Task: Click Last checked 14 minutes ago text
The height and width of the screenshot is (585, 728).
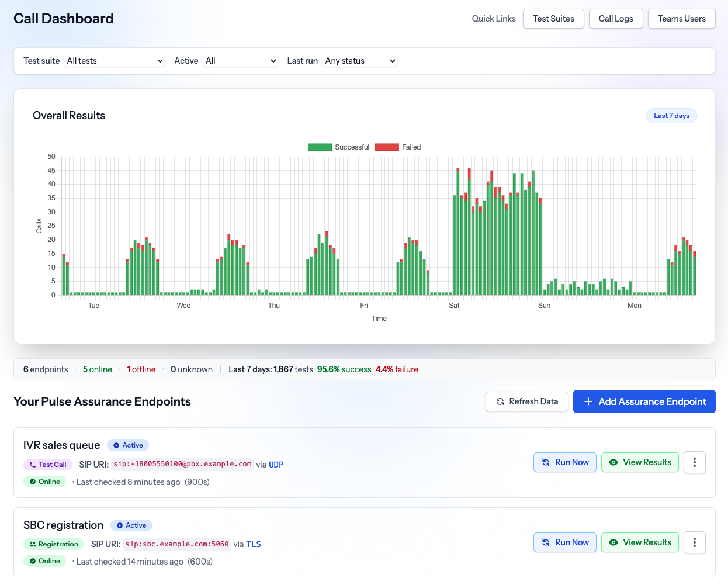Action: (x=130, y=562)
